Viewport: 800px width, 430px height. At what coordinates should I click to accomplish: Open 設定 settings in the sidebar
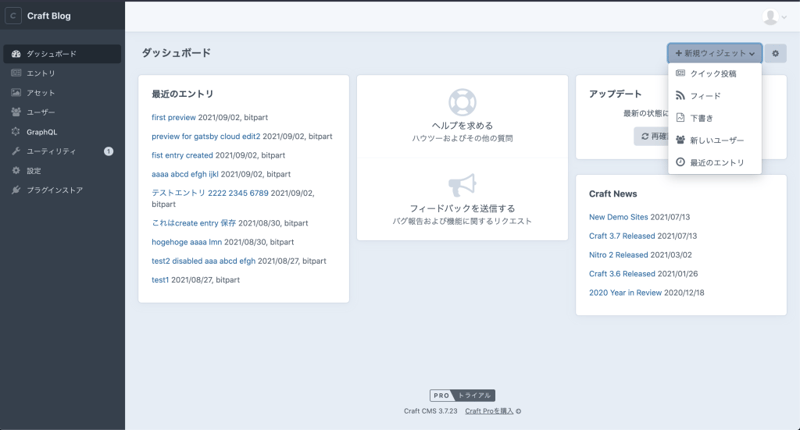[33, 171]
